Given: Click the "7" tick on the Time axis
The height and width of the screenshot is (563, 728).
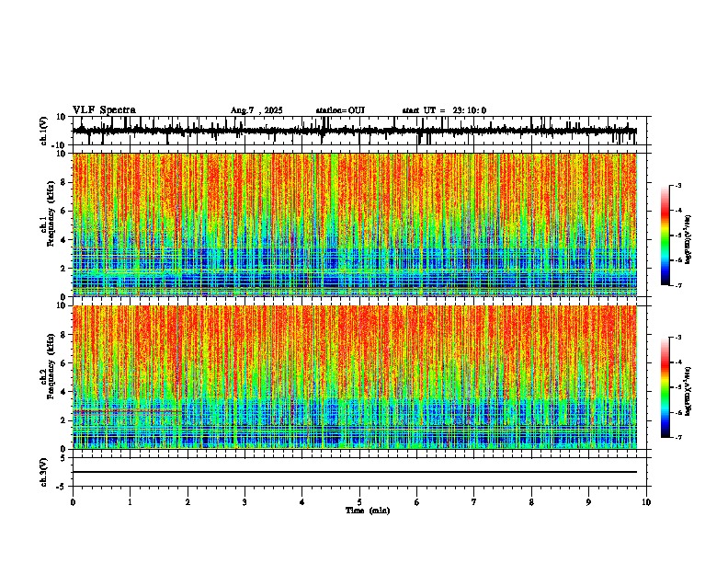Looking at the screenshot, I should click(474, 502).
